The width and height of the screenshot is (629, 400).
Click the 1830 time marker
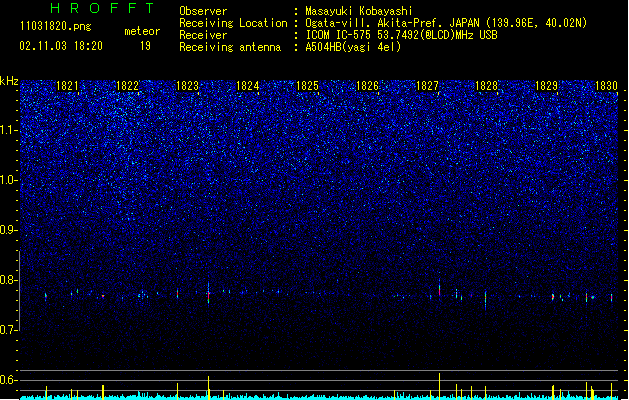(606, 86)
